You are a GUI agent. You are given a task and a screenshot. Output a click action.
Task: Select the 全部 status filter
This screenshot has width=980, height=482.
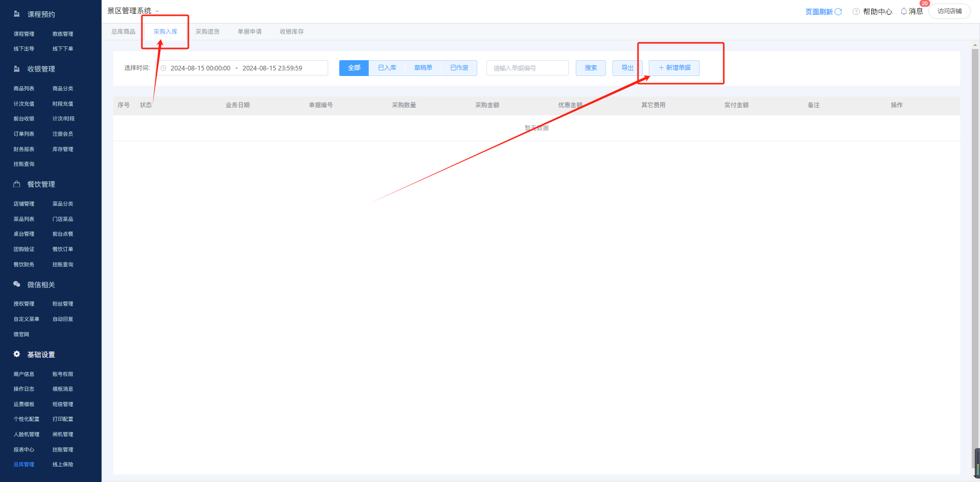click(x=354, y=68)
